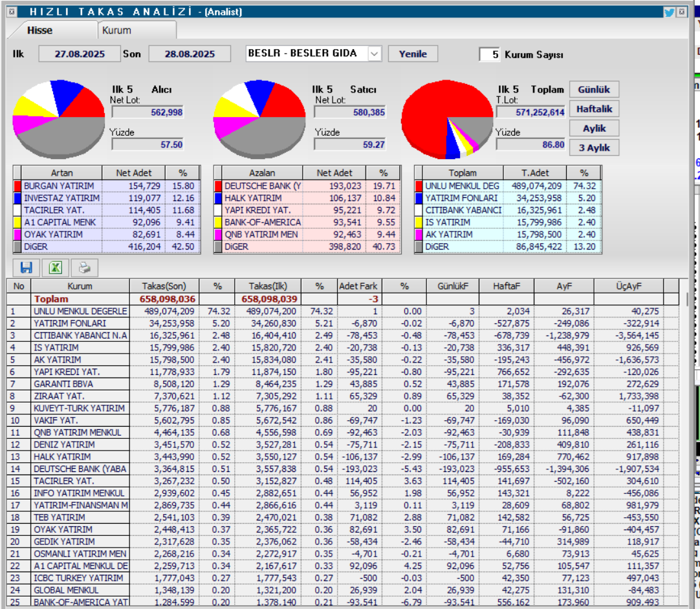Sort by the Takas(Son) column header
The height and width of the screenshot is (609, 700).
pos(164,286)
